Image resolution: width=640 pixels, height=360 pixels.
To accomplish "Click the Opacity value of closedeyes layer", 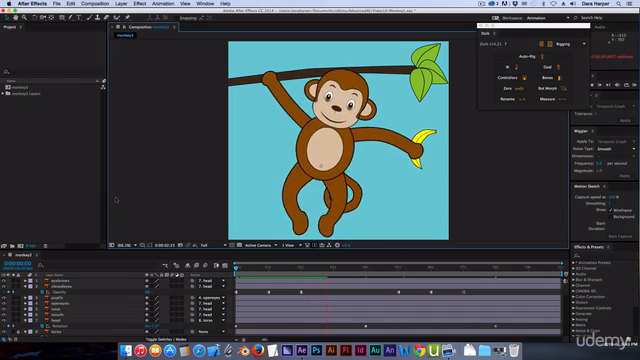I will pyautogui.click(x=147, y=292).
